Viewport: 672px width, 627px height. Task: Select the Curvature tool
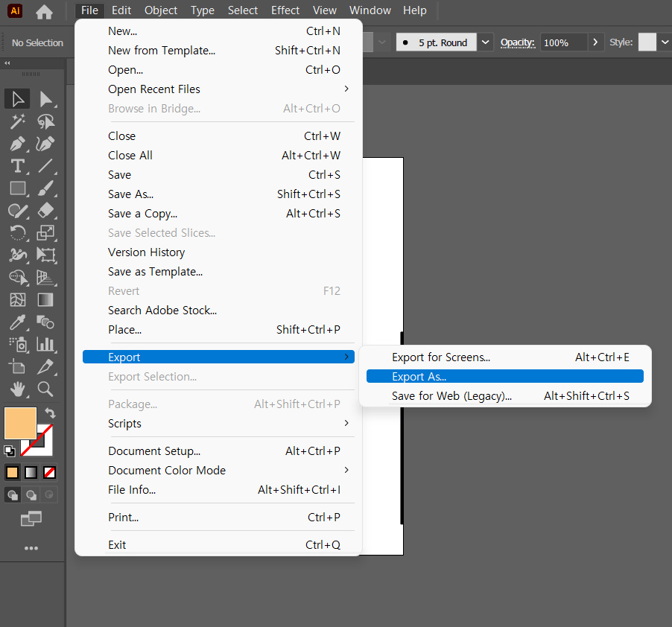tap(45, 144)
